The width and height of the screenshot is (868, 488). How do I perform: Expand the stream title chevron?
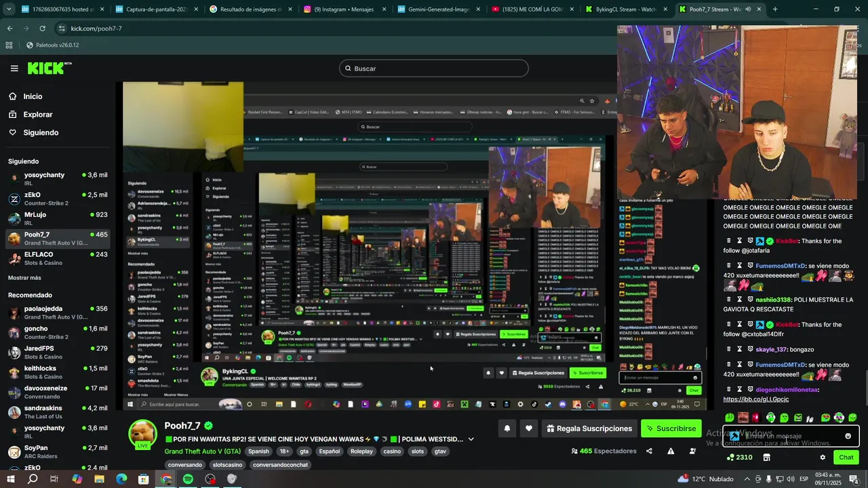point(471,439)
